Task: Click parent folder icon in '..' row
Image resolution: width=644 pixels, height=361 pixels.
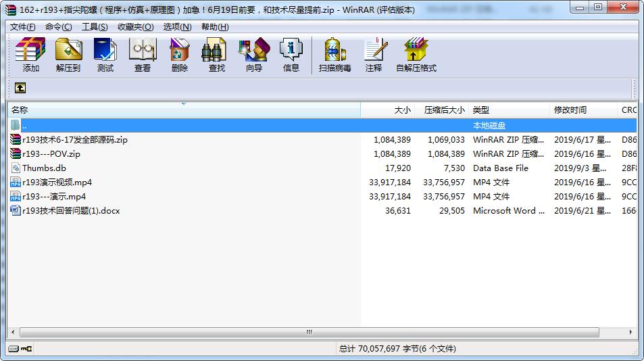Action: click(x=15, y=125)
